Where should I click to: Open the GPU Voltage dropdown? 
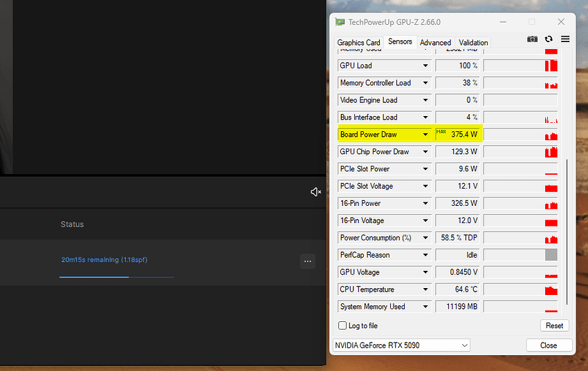(x=425, y=272)
